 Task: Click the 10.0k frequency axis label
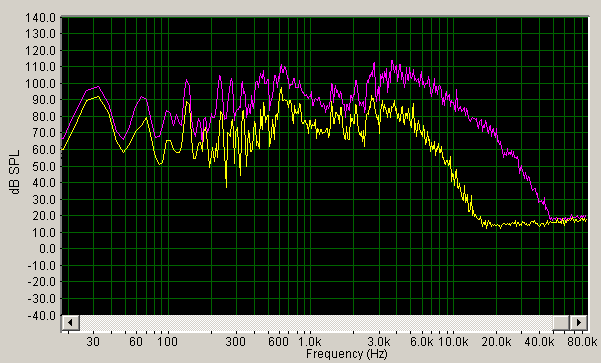[453, 341]
